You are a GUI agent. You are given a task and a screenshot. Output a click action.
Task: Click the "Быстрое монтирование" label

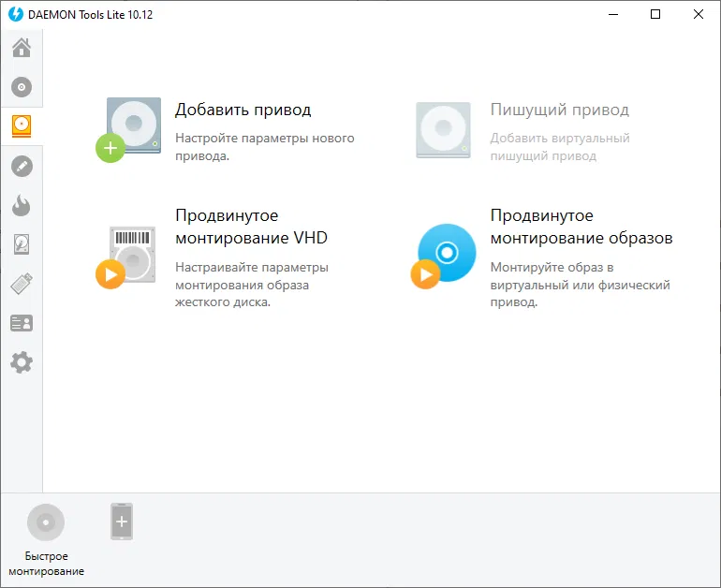tap(47, 564)
